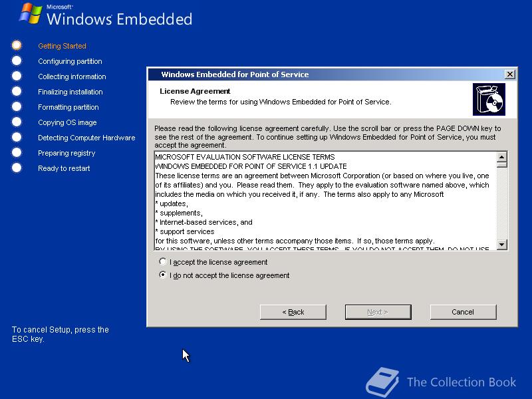The width and height of the screenshot is (532, 399).
Task: Click the "* supplements," line in license
Action: 179,213
